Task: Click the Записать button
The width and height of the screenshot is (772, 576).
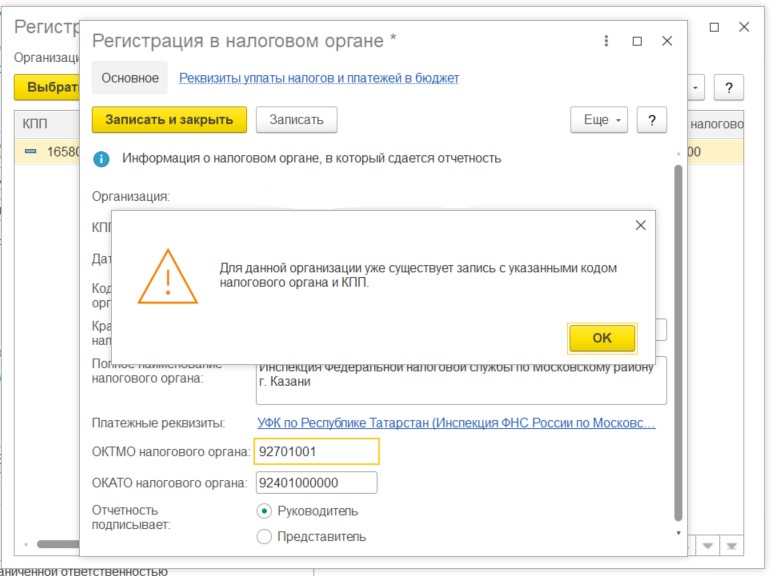Action: pos(296,120)
